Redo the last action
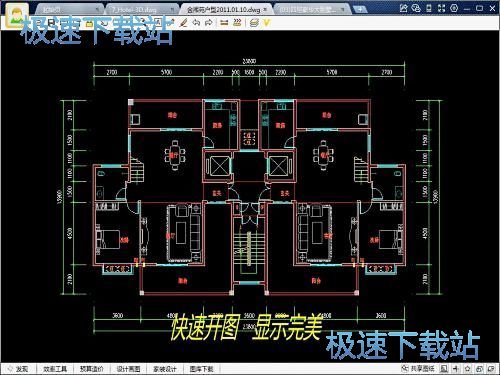This screenshot has width=500, height=375. [209, 23]
